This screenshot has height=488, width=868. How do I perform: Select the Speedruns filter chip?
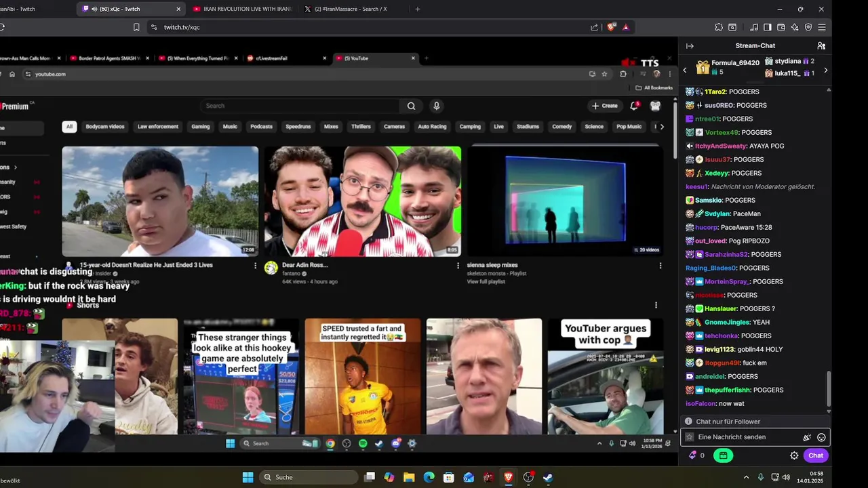click(x=298, y=127)
